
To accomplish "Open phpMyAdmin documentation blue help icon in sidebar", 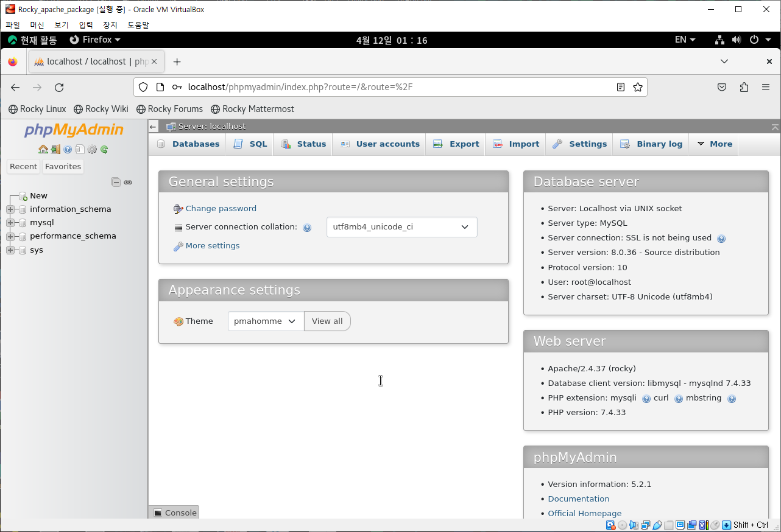I will pyautogui.click(x=68, y=149).
